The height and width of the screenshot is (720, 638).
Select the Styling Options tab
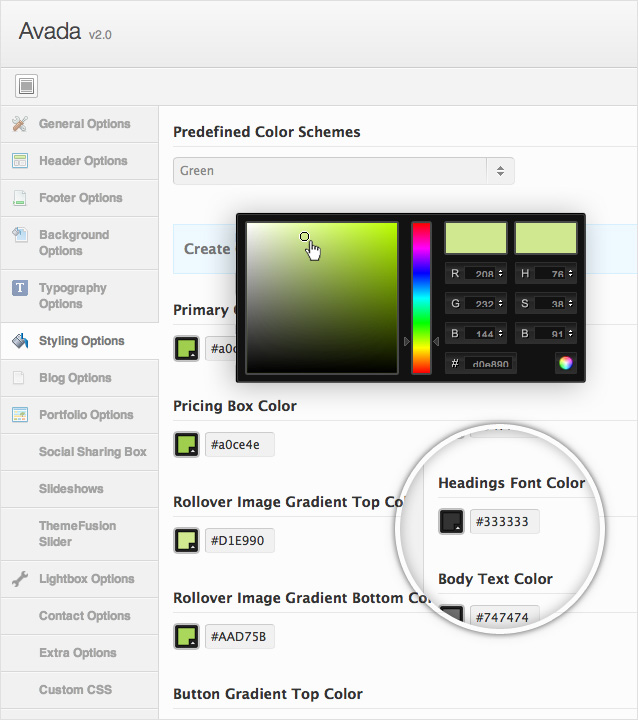pos(79,341)
